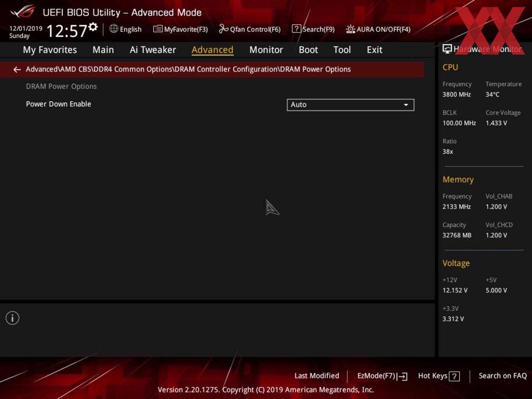Click the DRAM Power Options heading
Screen dimensions: 532x399
pyautogui.click(x=61, y=86)
